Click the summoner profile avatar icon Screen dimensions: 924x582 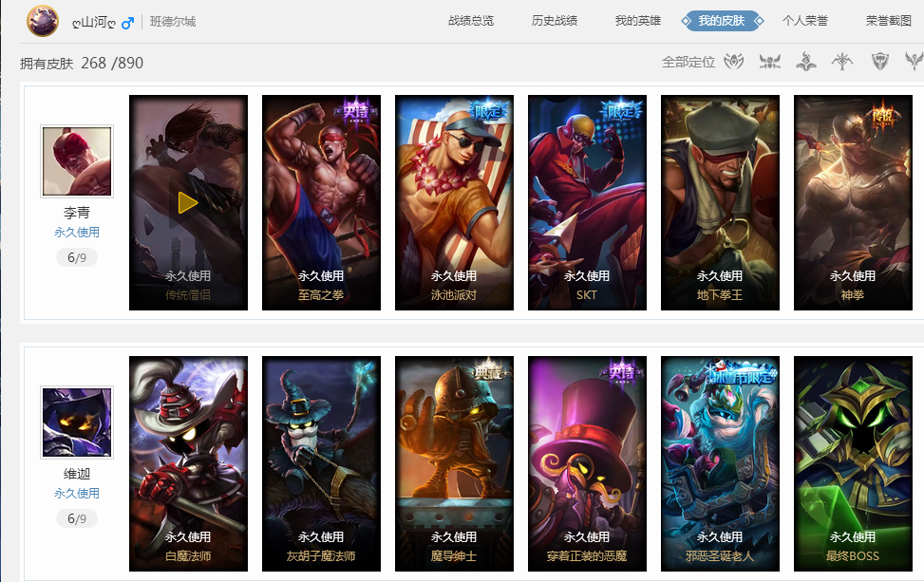(43, 21)
